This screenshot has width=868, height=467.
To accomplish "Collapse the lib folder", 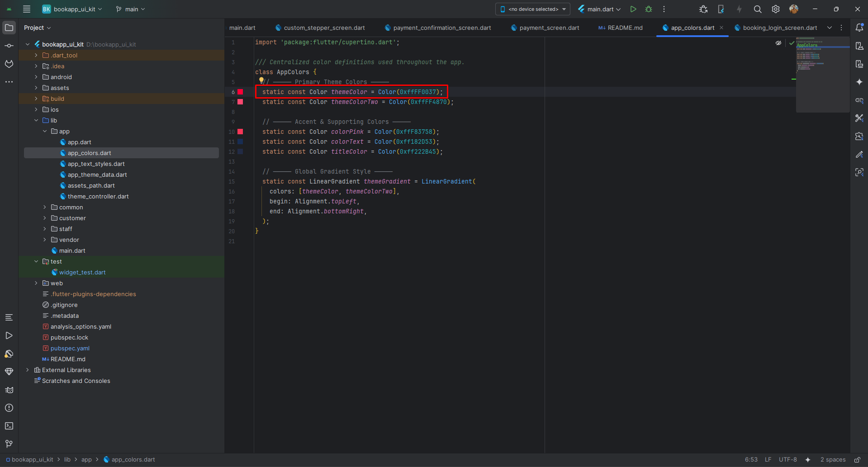I will pos(36,120).
